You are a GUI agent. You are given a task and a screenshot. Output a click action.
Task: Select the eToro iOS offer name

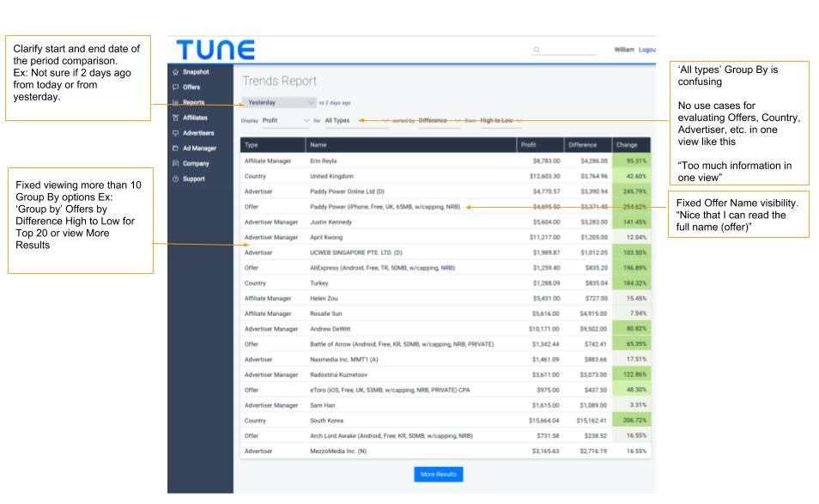point(390,390)
